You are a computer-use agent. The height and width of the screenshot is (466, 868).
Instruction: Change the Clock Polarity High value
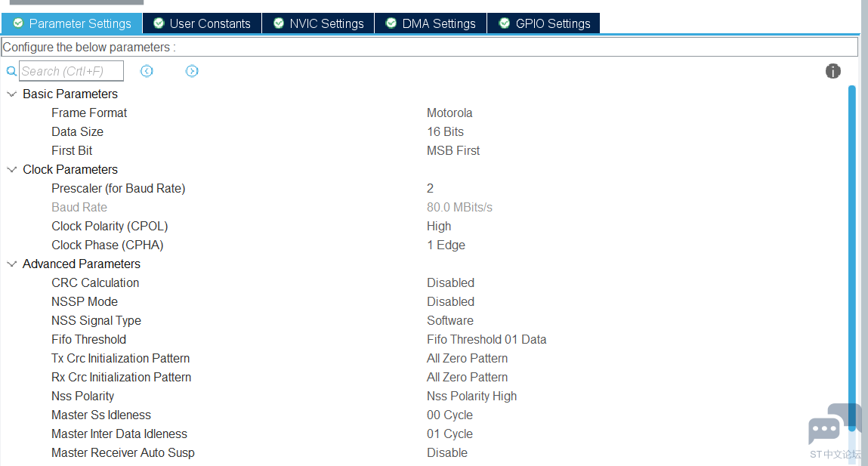[x=439, y=226]
